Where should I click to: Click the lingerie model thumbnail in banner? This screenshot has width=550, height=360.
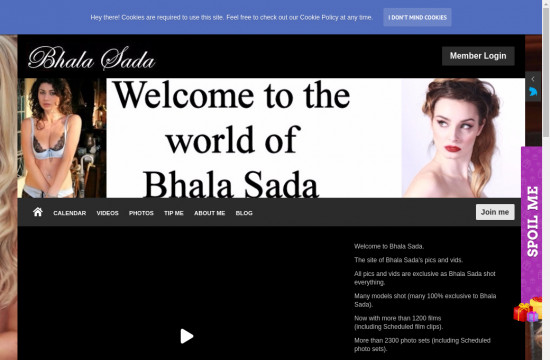[62, 138]
